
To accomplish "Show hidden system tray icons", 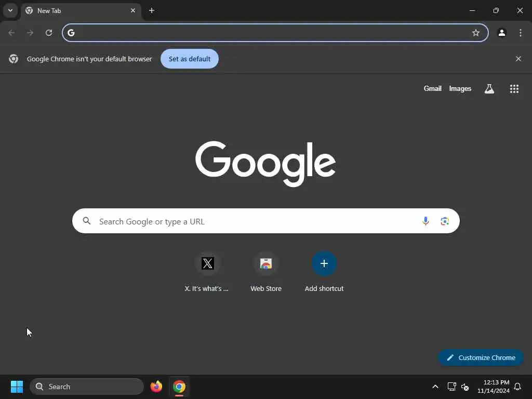I will pyautogui.click(x=435, y=387).
